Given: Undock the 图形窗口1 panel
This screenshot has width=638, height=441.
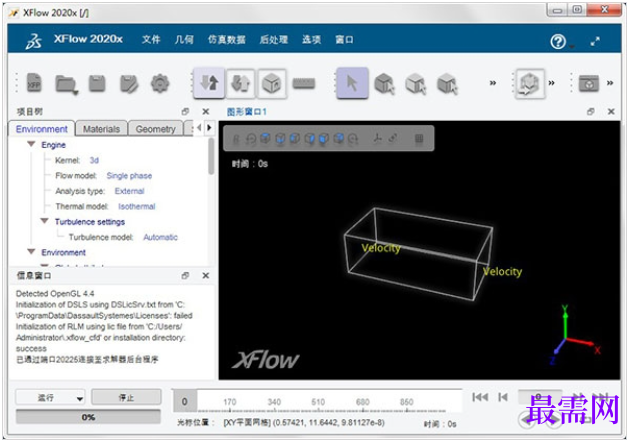Looking at the screenshot, I should (x=591, y=111).
